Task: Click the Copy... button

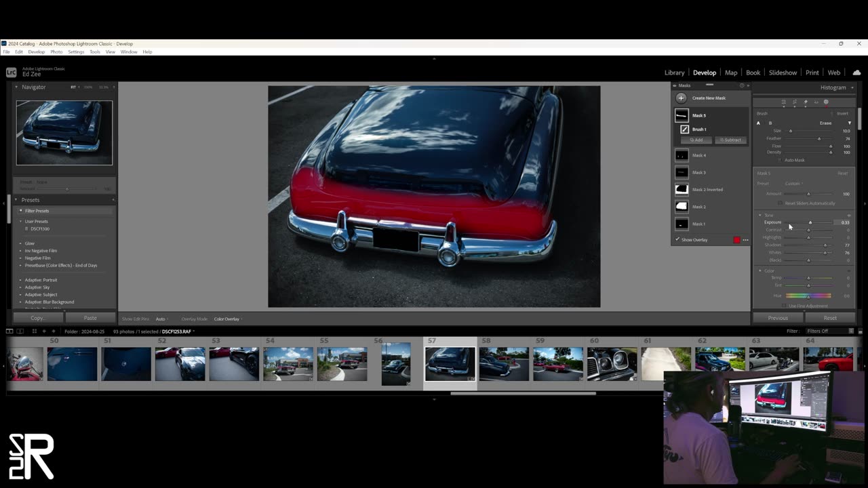Action: (38, 318)
